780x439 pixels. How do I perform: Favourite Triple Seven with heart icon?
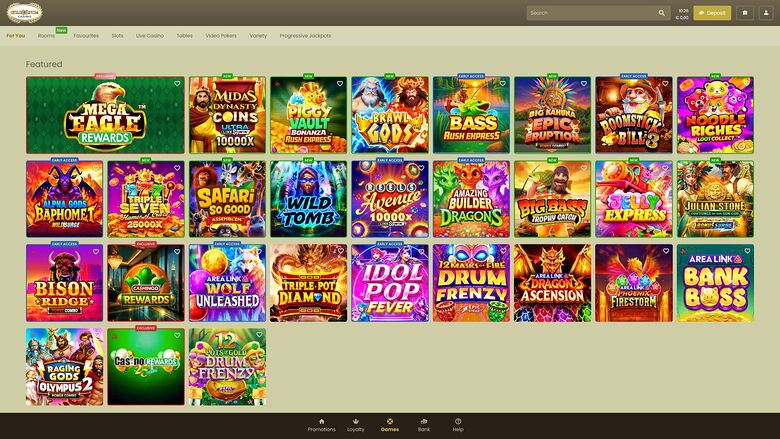coord(177,168)
